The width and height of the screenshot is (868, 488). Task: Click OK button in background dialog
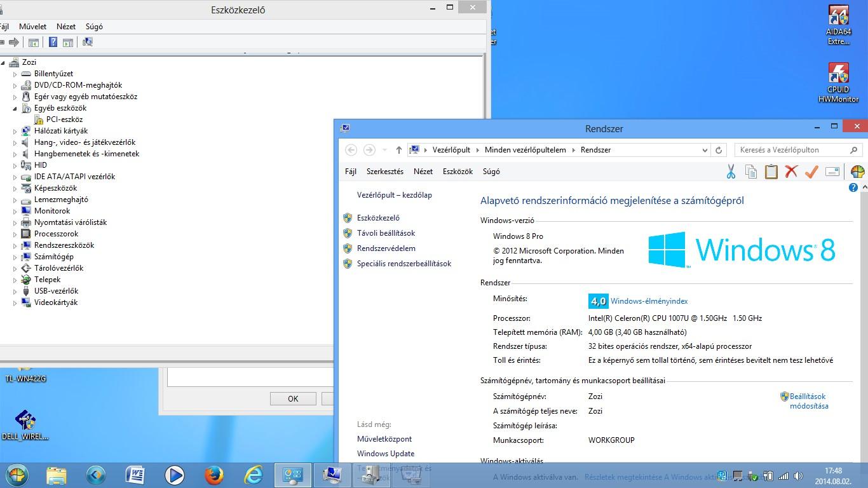tap(293, 398)
